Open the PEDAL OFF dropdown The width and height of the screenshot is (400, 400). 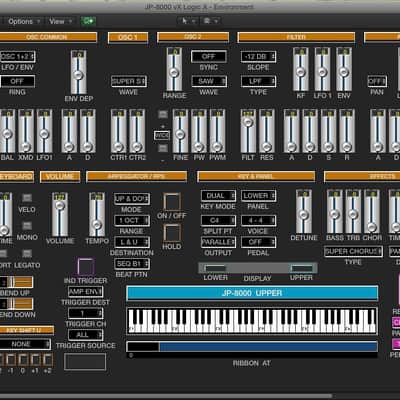[x=258, y=242]
